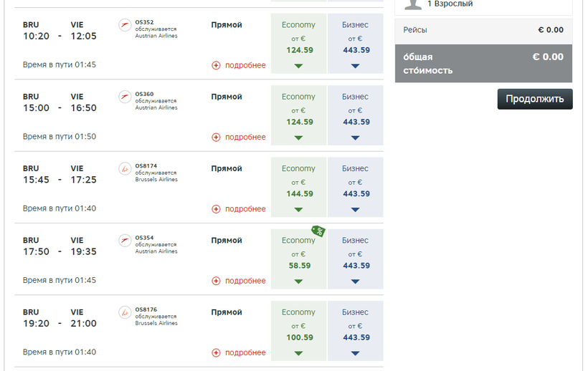Screen dimensions: 588x371
Task: Expand Бизнес fare arrow for the 19:20 flight
Action: [x=355, y=353]
